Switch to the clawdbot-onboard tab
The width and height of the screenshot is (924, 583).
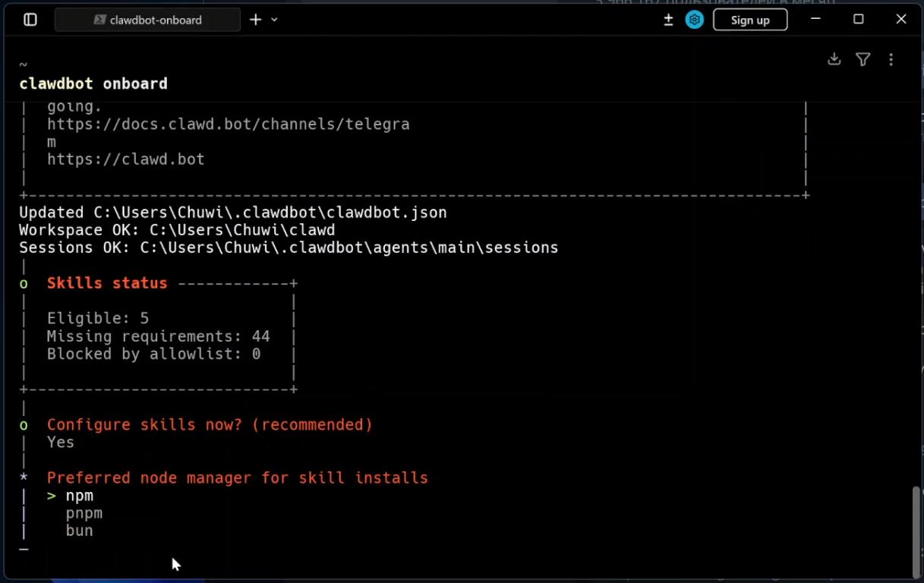tap(155, 20)
